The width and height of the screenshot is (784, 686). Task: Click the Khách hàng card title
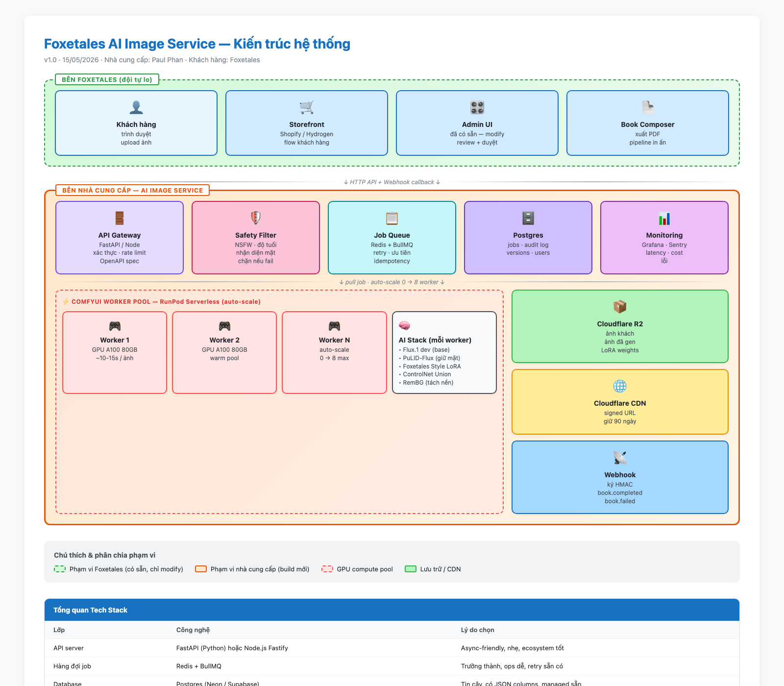[x=136, y=124]
